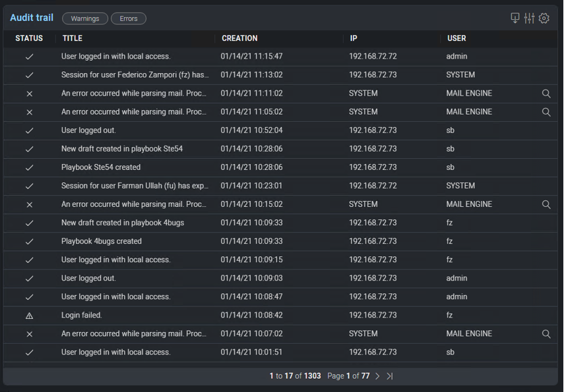Inspect the 11:11:02 mail parsing error
The width and height of the screenshot is (564, 392).
point(546,94)
